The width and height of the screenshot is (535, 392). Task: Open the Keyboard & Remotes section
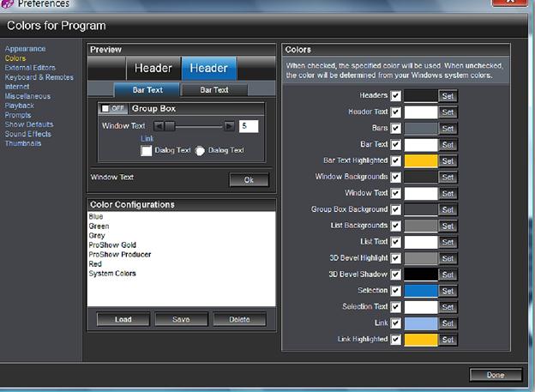[39, 77]
